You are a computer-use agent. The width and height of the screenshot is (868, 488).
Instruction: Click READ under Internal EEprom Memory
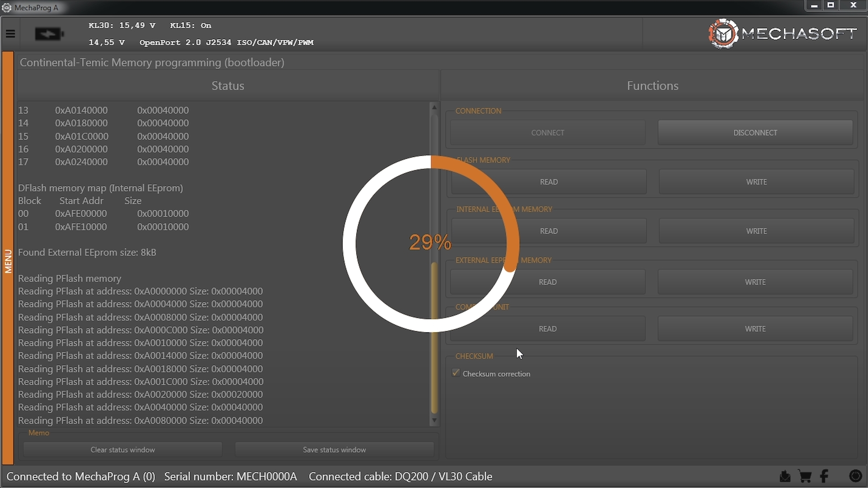coord(549,231)
